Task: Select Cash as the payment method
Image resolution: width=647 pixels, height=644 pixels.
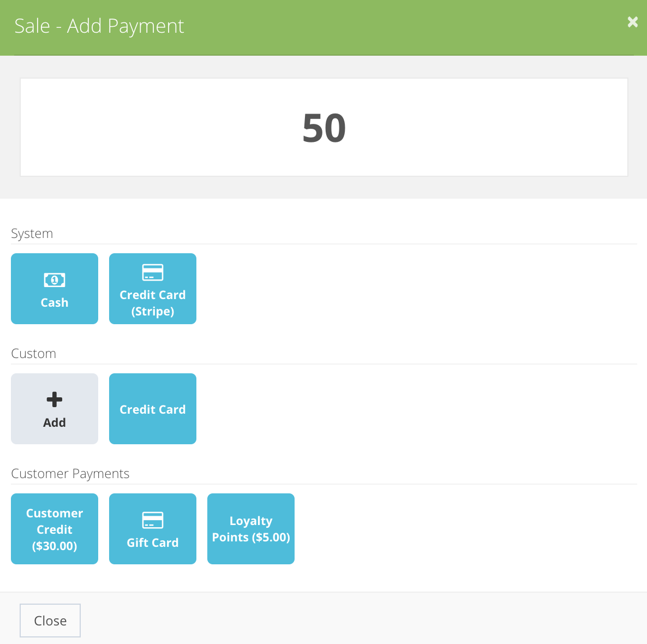Action: point(55,289)
